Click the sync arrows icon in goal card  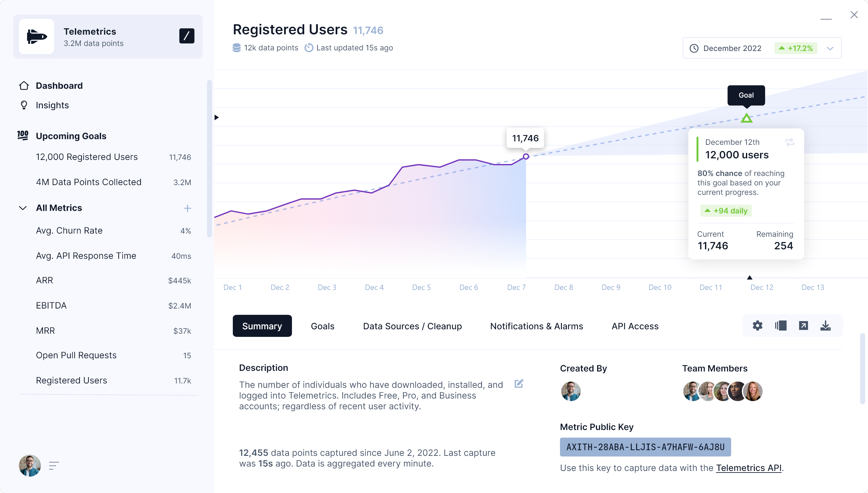click(790, 142)
